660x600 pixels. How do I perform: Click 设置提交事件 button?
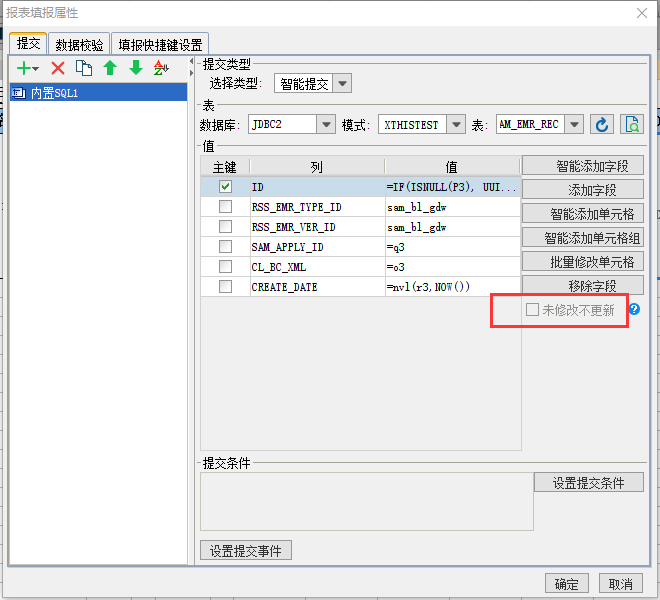coord(246,550)
